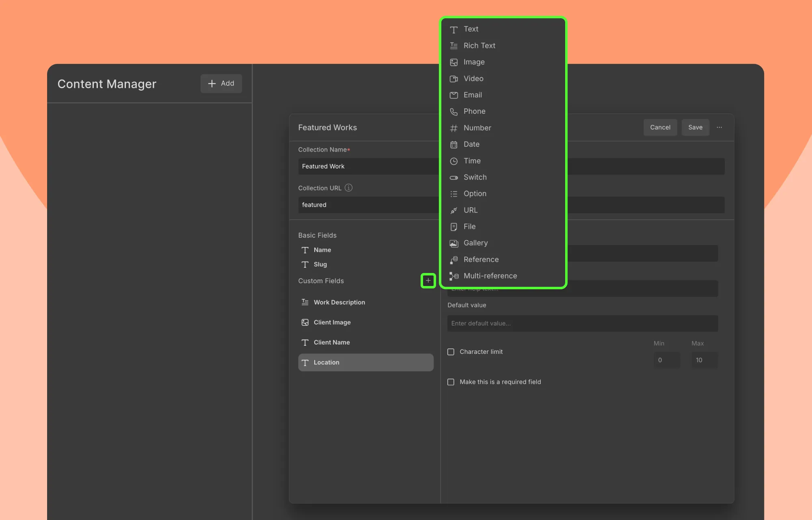The width and height of the screenshot is (812, 520).
Task: Click the Add button in Content Manager
Action: [221, 83]
